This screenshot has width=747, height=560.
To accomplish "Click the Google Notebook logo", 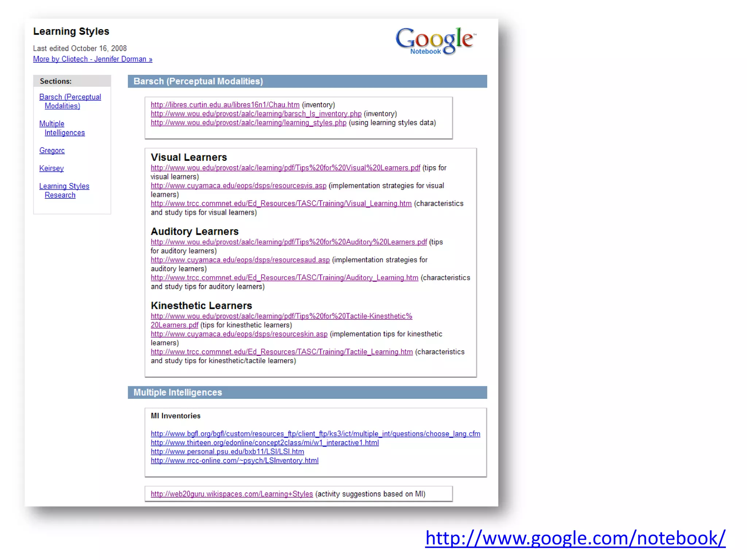I will click(436, 41).
